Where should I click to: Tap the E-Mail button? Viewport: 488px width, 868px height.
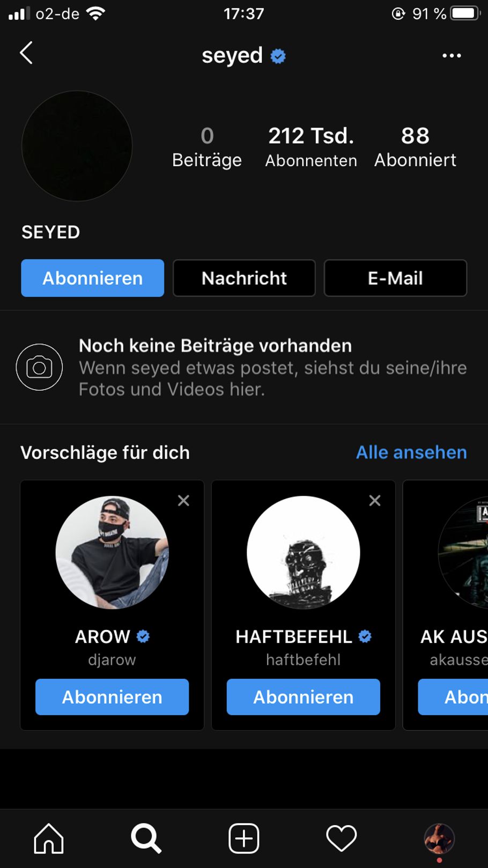[395, 278]
